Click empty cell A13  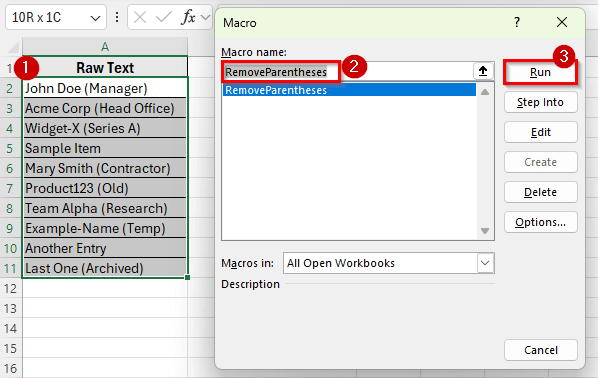click(105, 308)
